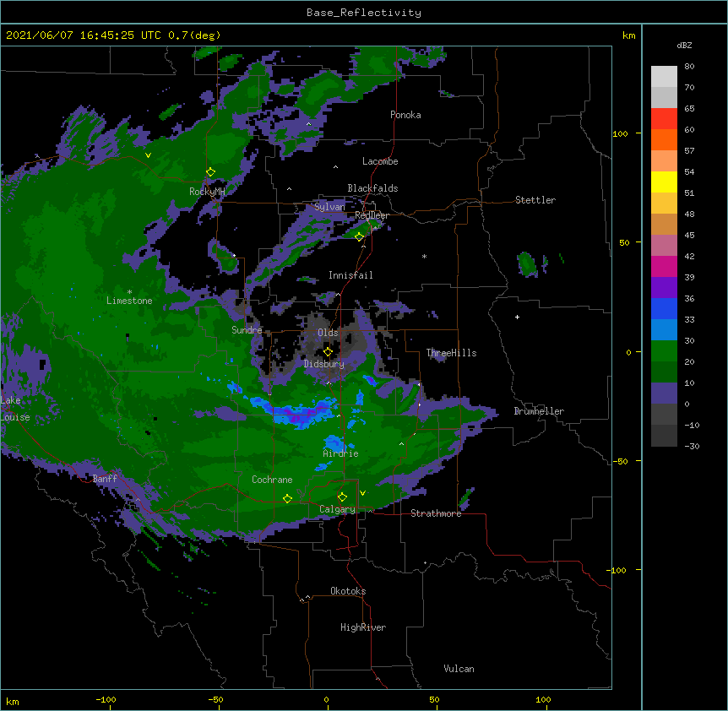Select the violet purple swatch above 36
728x711 pixels.
click(x=664, y=287)
